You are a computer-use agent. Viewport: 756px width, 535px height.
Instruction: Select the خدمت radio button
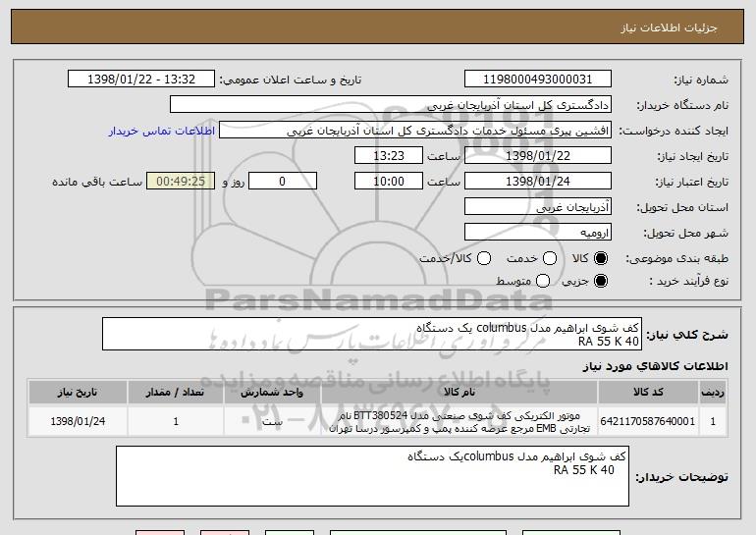tap(550, 258)
